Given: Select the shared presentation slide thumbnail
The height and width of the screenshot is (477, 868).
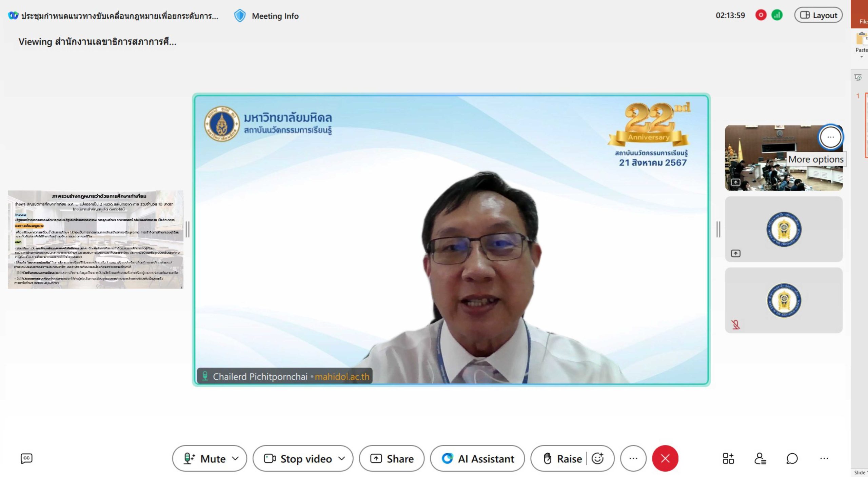Looking at the screenshot, I should (96, 239).
